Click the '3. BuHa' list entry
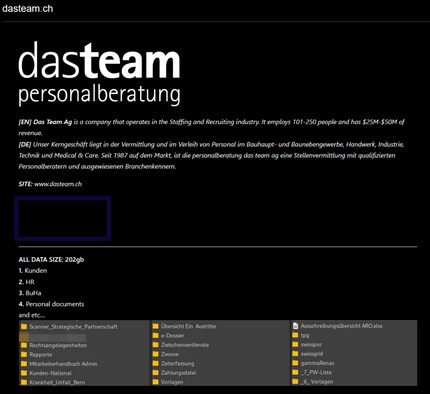This screenshot has height=394, width=430. pyautogui.click(x=30, y=293)
